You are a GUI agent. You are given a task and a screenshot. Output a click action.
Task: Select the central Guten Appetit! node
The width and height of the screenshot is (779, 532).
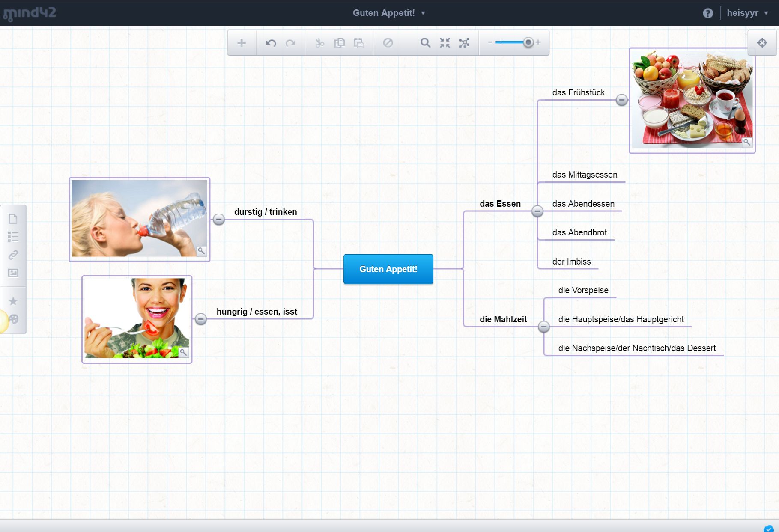pyautogui.click(x=388, y=269)
